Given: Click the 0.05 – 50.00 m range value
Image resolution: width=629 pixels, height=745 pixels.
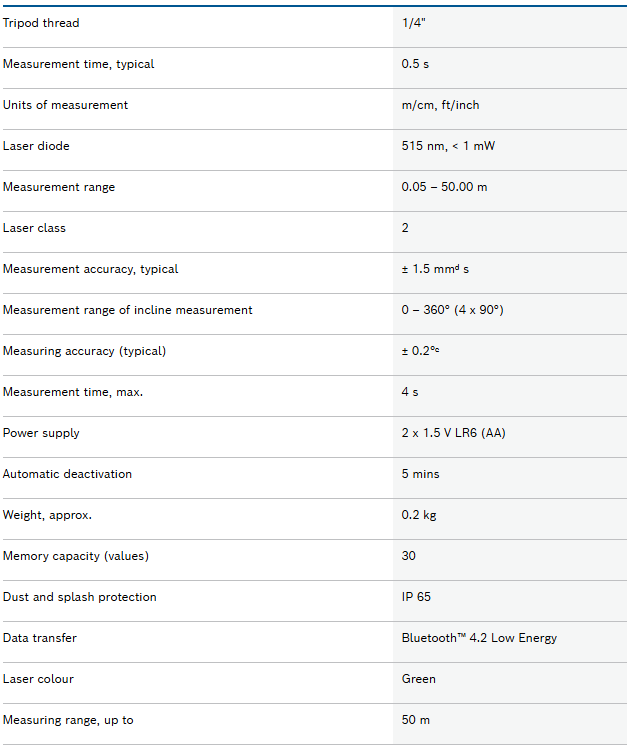Looking at the screenshot, I should (444, 187).
